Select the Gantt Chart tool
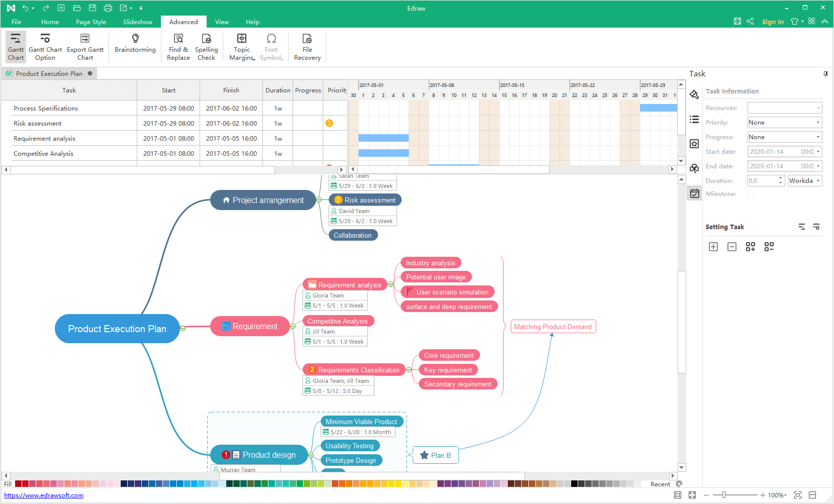834x504 pixels. (15, 46)
